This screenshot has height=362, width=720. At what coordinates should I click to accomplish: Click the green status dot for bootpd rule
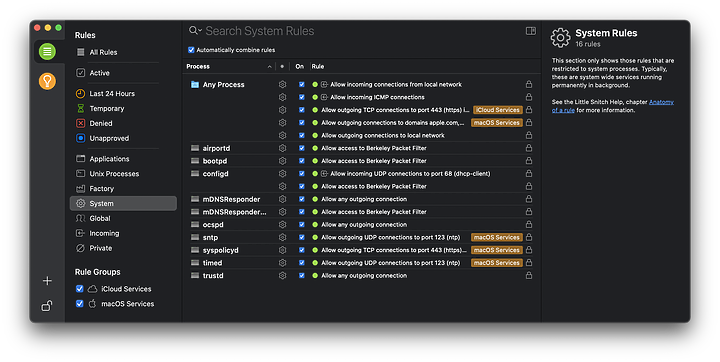[x=315, y=161]
